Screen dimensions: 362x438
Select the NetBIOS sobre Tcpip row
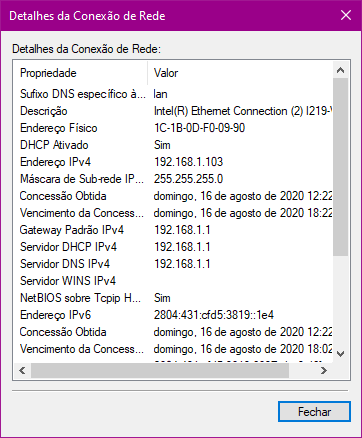click(173, 298)
